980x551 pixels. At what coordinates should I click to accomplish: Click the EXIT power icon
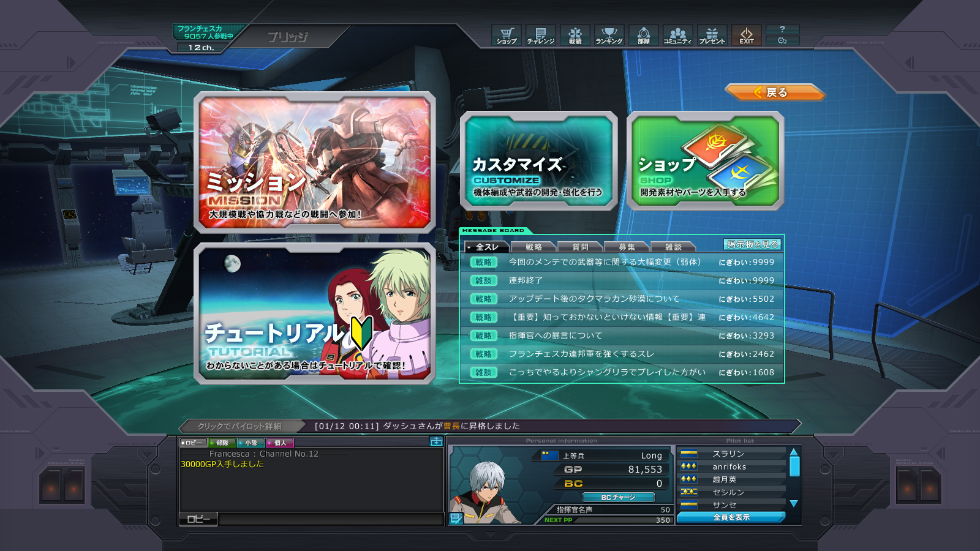pyautogui.click(x=746, y=35)
